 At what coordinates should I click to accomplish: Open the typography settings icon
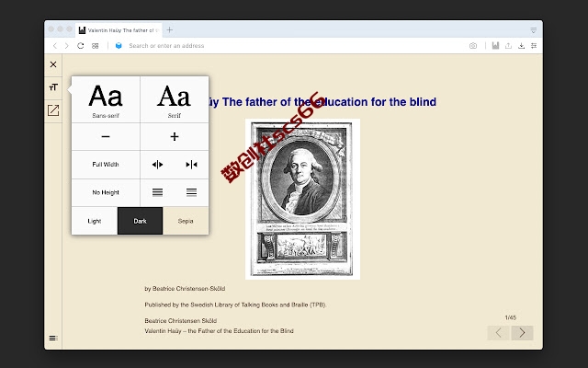(x=53, y=87)
